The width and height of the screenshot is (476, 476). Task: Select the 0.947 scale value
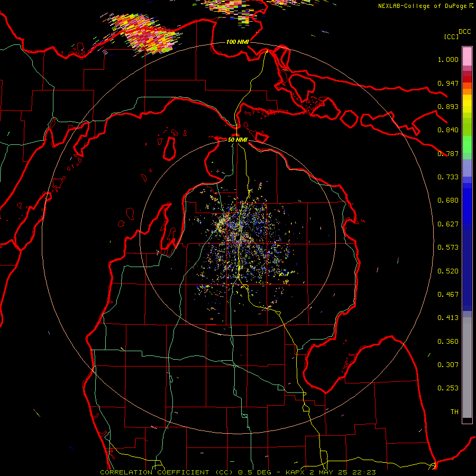(x=448, y=83)
